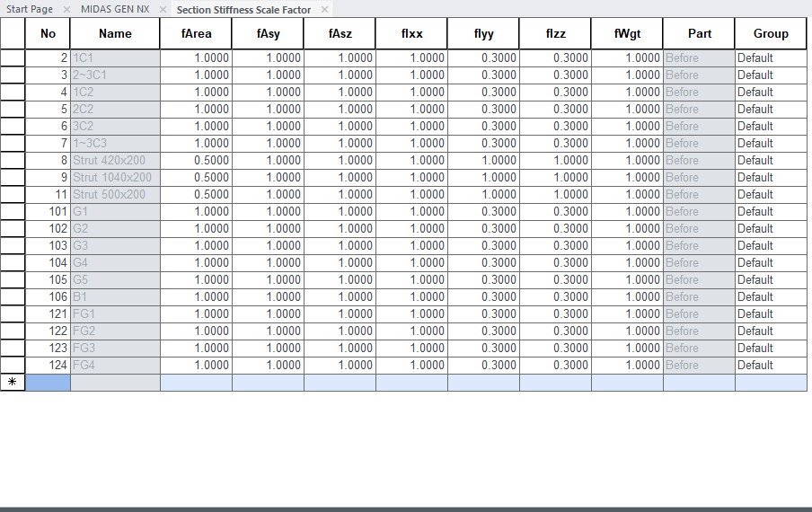Click the Group cell of row 3C2
This screenshot has height=512, width=812.
click(x=770, y=126)
